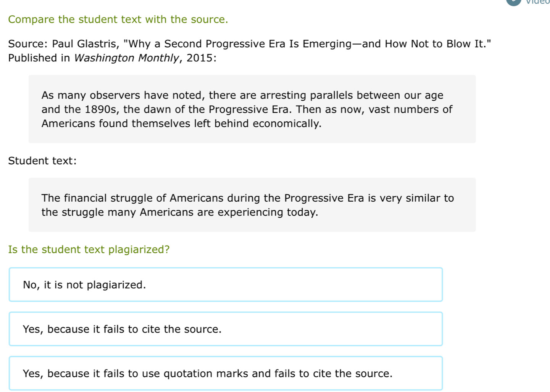Select the answer 'No, it is not plagiarized.'

pyautogui.click(x=226, y=284)
